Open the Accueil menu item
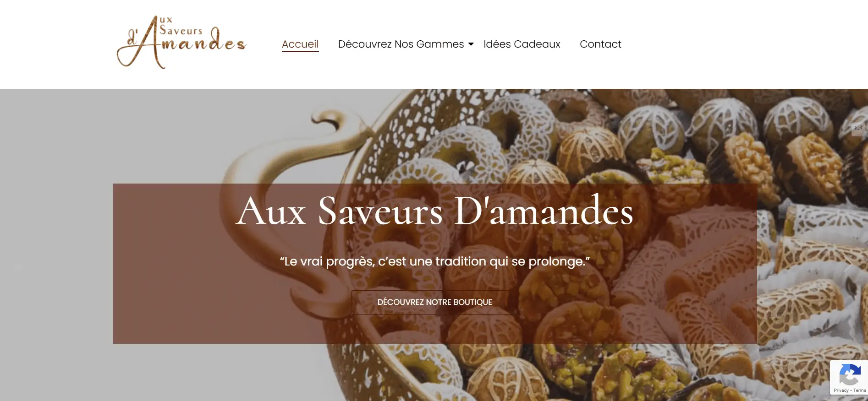 point(300,44)
